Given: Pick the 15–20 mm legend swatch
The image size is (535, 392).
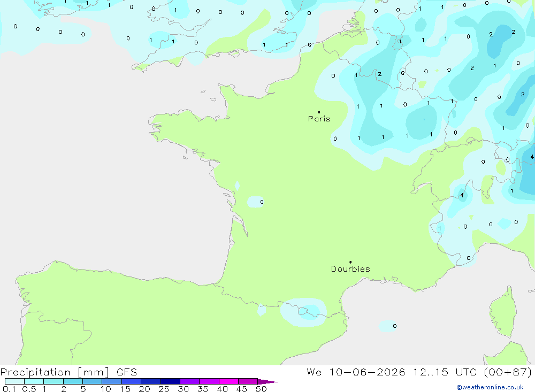Looking at the screenshot, I should point(131,381).
